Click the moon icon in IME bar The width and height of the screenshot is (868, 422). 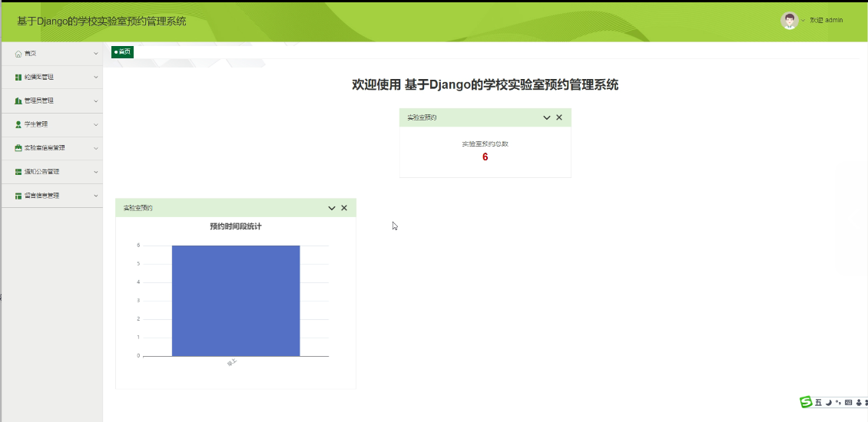829,403
